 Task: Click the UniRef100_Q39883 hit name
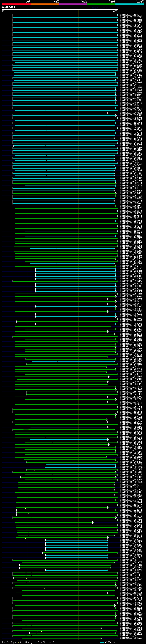click(131, 344)
